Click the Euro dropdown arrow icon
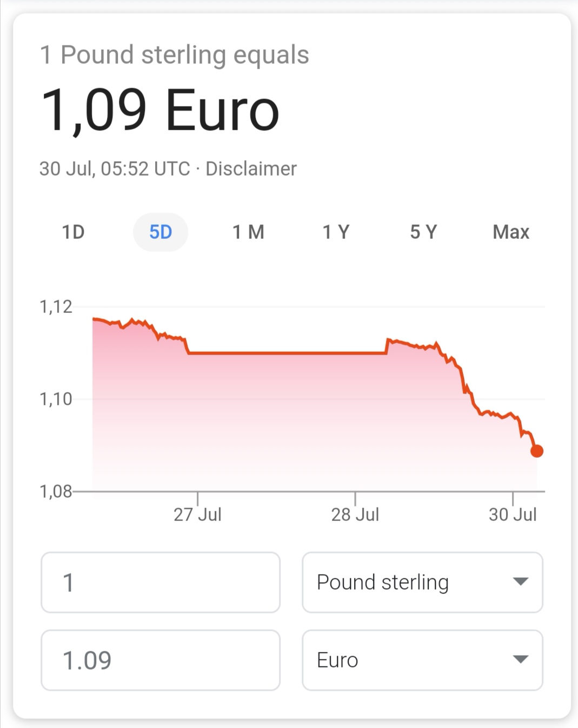 520,659
